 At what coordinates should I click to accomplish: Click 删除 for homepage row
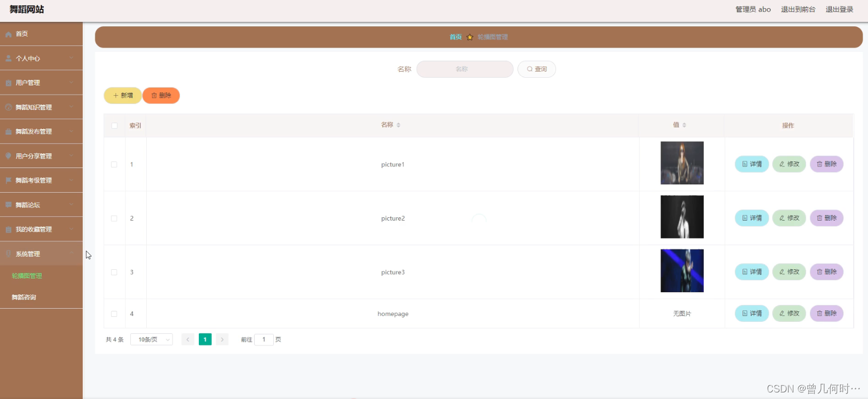826,314
